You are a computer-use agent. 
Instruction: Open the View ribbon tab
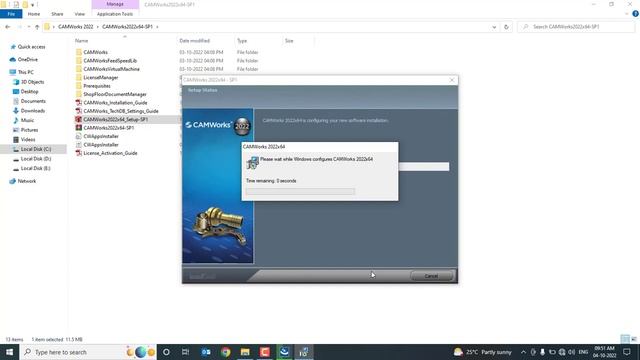[x=80, y=14]
